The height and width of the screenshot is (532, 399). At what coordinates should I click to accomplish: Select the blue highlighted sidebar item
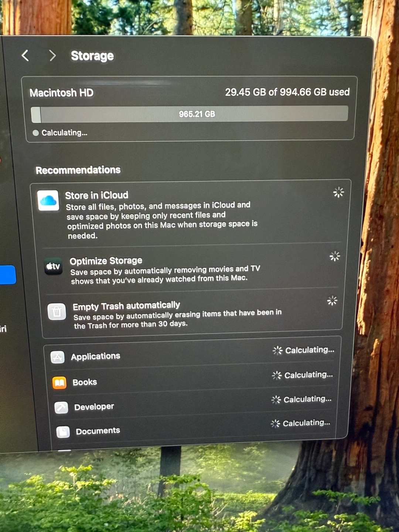(x=7, y=274)
